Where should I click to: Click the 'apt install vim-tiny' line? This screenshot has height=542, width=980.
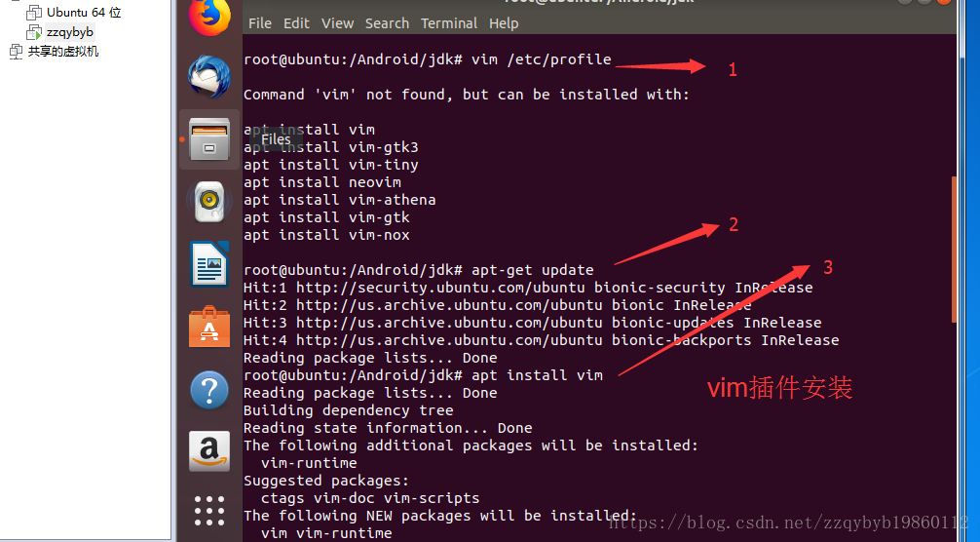click(x=331, y=165)
